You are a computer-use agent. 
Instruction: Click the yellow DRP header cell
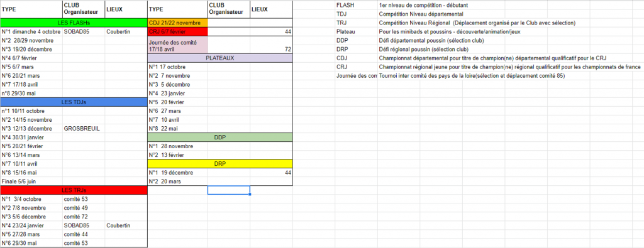[219, 164]
